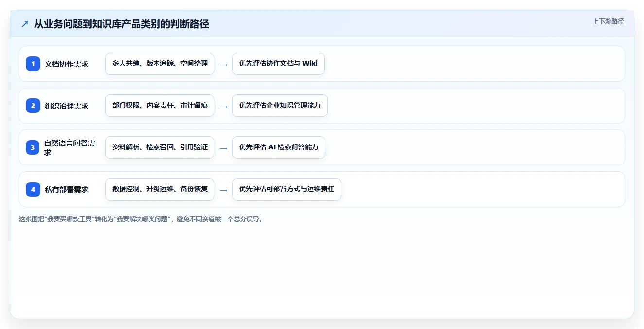Click the 优先评估企业知识管理能力 box
The image size is (644, 329).
tap(280, 106)
